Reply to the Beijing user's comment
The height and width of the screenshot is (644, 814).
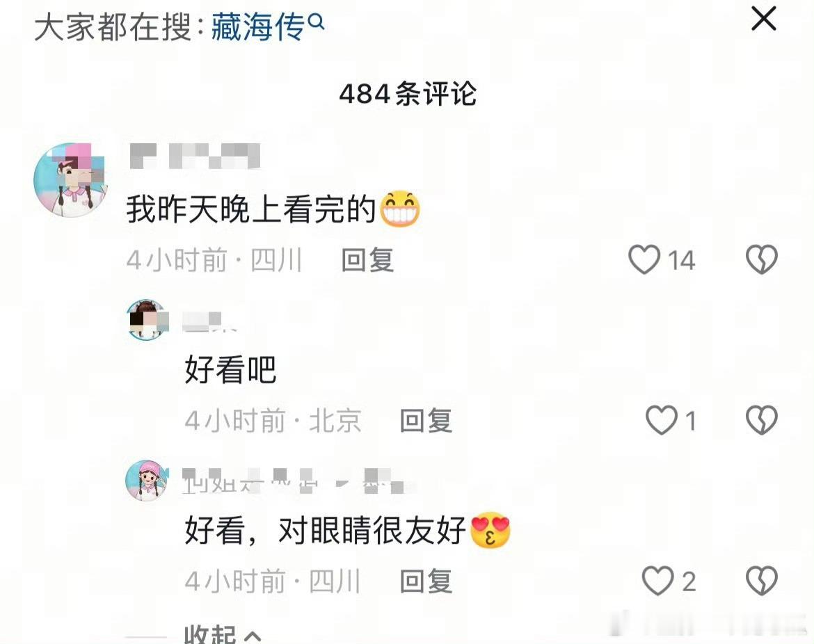[x=426, y=420]
